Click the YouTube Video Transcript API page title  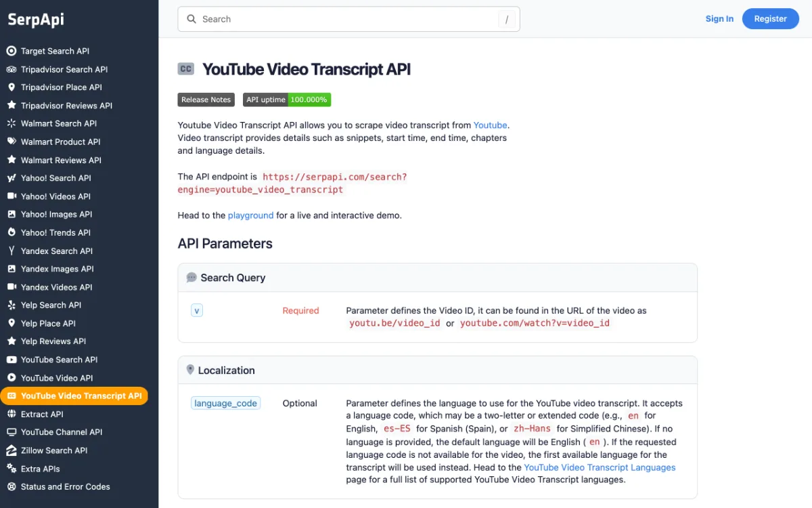tap(307, 69)
